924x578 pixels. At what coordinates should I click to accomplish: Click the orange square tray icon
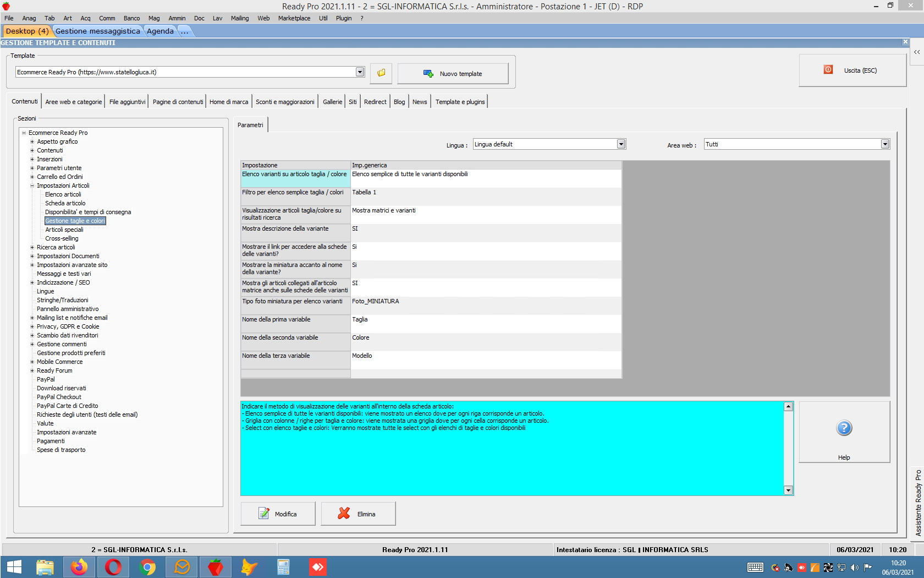815,568
